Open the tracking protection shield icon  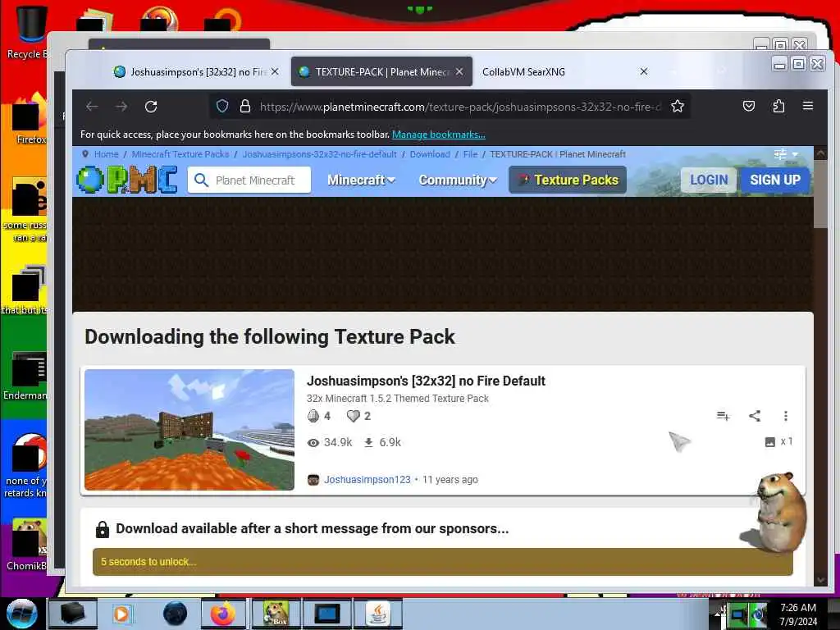coord(222,106)
